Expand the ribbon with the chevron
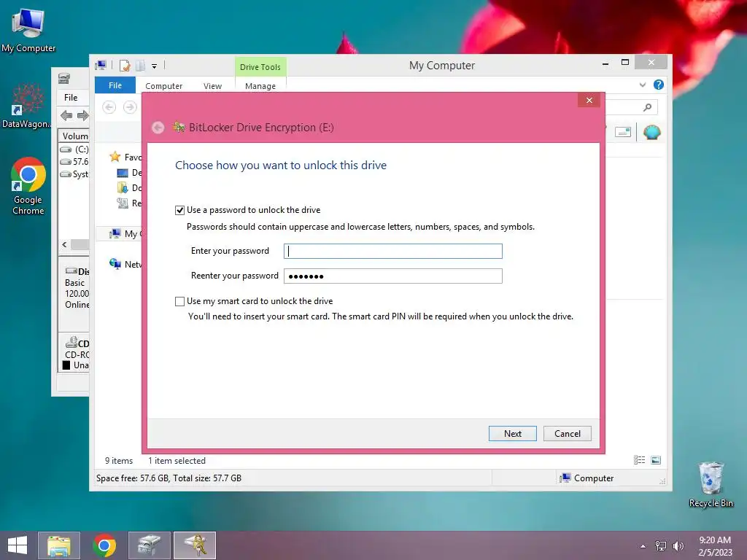 (643, 85)
